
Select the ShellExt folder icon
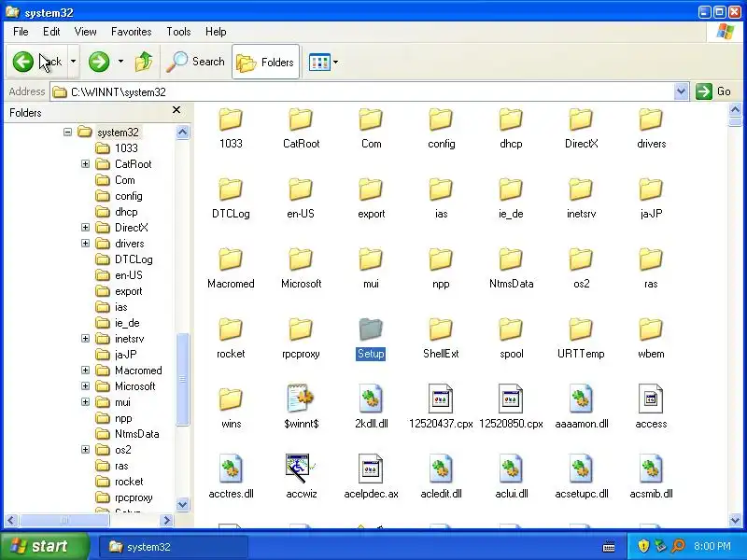pos(441,329)
